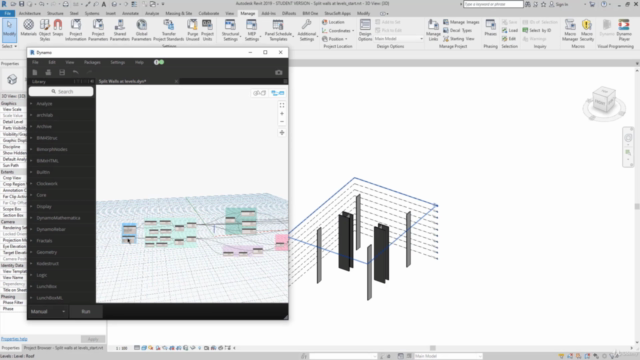This screenshot has width=640, height=360.
Task: Switch Dynamo to graph view navigation
Action: click(x=278, y=93)
